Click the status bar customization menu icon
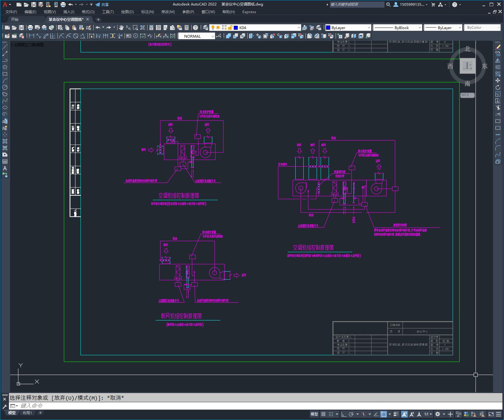 (498, 414)
